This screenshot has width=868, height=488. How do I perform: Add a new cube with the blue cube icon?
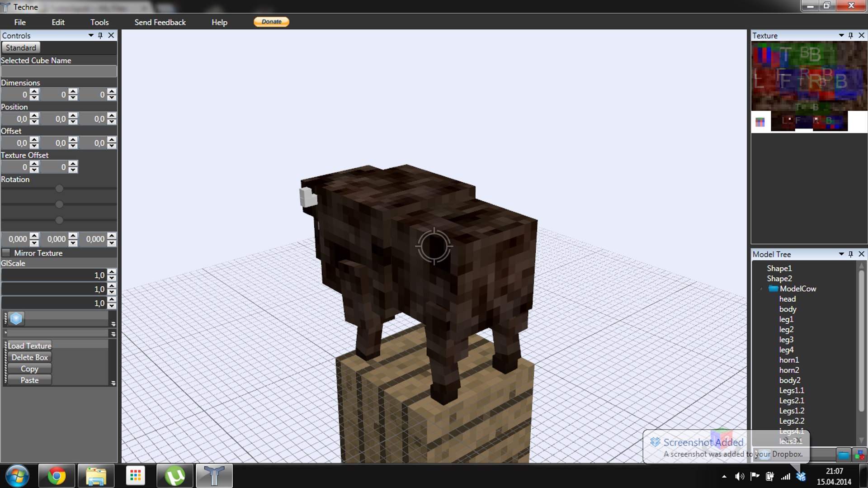pos(16,319)
